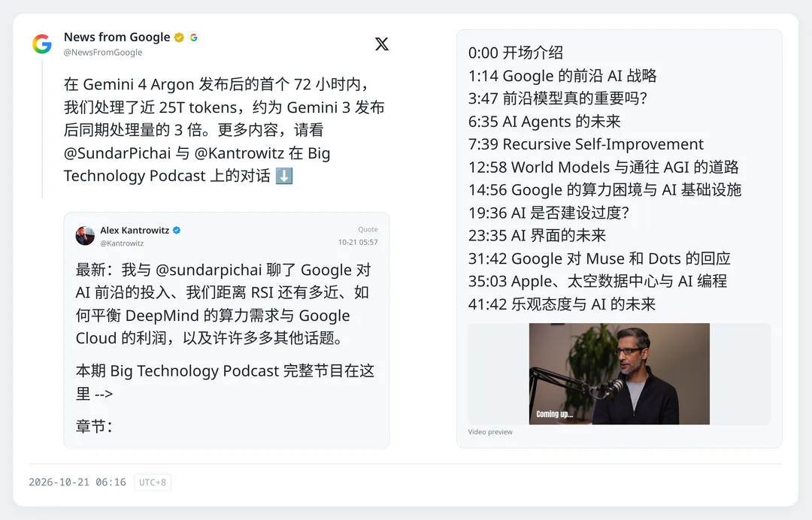Image resolution: width=812 pixels, height=520 pixels.
Task: Click the 章节 heading in the quoted tweet
Action: [x=94, y=426]
